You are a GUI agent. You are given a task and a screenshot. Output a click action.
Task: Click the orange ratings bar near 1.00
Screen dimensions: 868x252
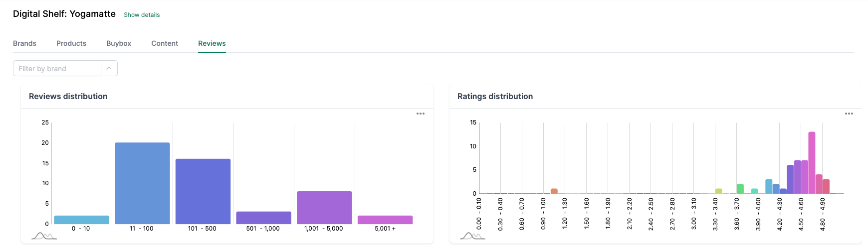tap(554, 191)
